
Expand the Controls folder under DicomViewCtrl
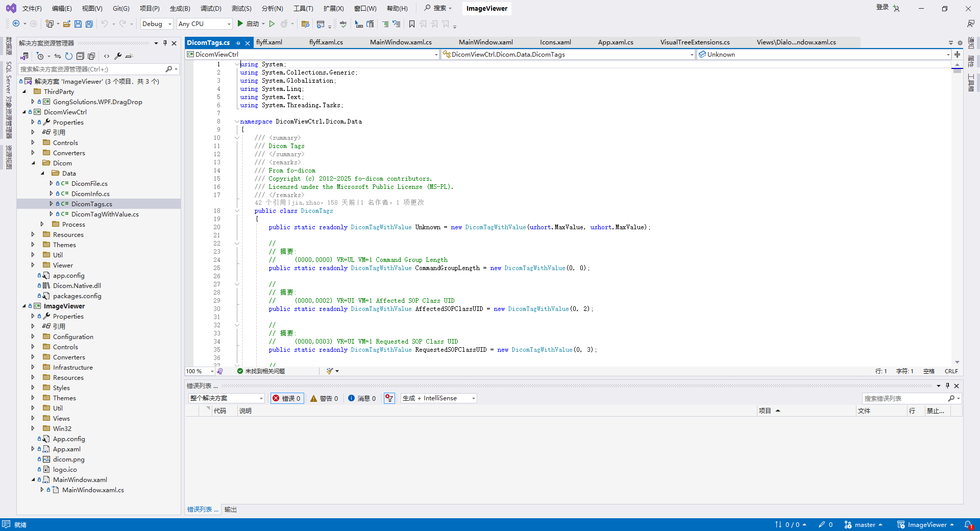[x=33, y=143]
